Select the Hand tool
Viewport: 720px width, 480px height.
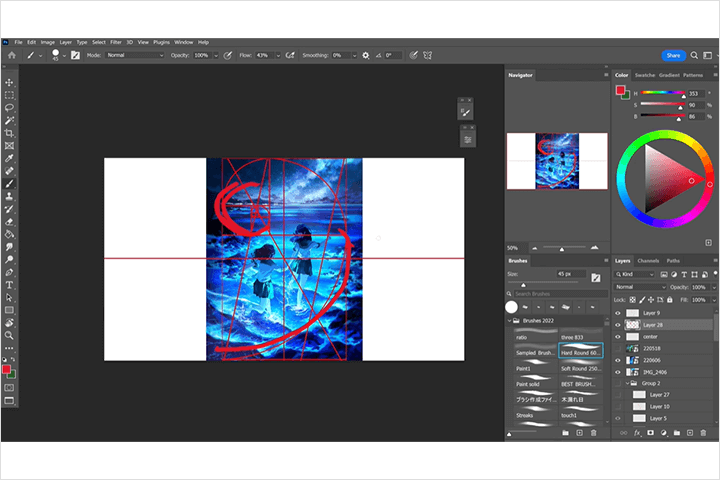(x=9, y=322)
